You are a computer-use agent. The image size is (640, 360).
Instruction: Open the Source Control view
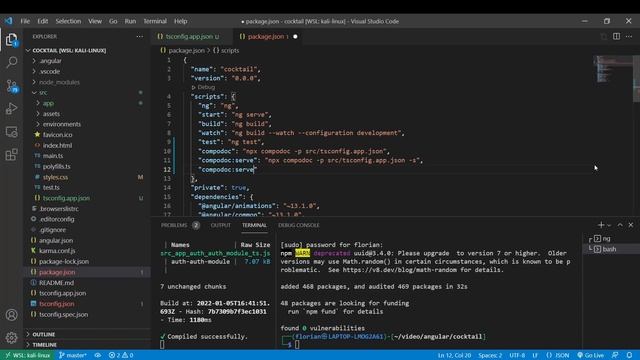(11, 86)
